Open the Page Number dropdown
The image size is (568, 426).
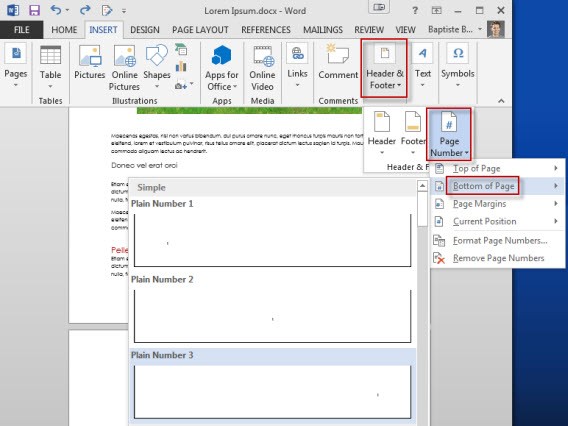click(x=449, y=134)
